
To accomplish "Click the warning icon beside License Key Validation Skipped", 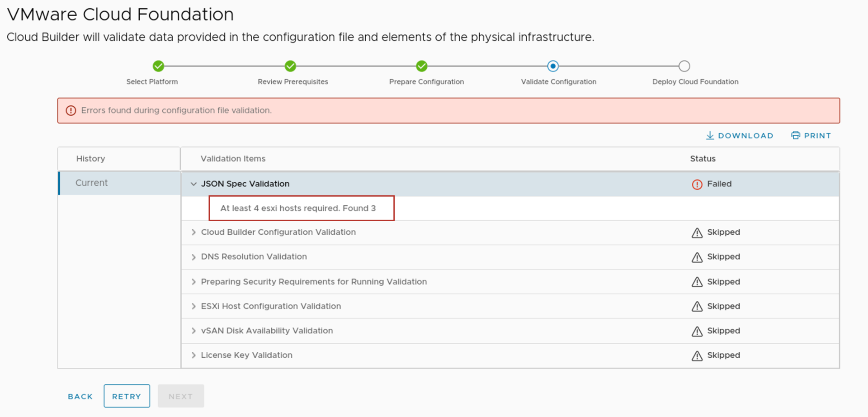I will coord(697,355).
